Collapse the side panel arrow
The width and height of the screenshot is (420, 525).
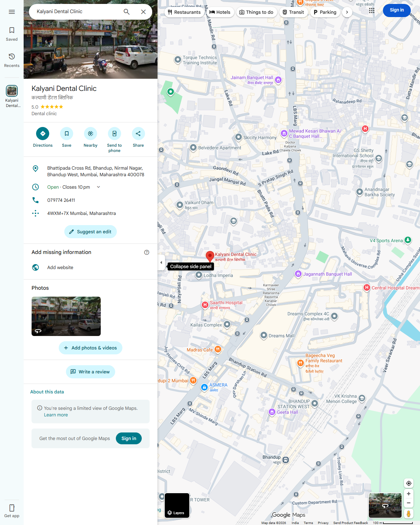click(x=161, y=262)
